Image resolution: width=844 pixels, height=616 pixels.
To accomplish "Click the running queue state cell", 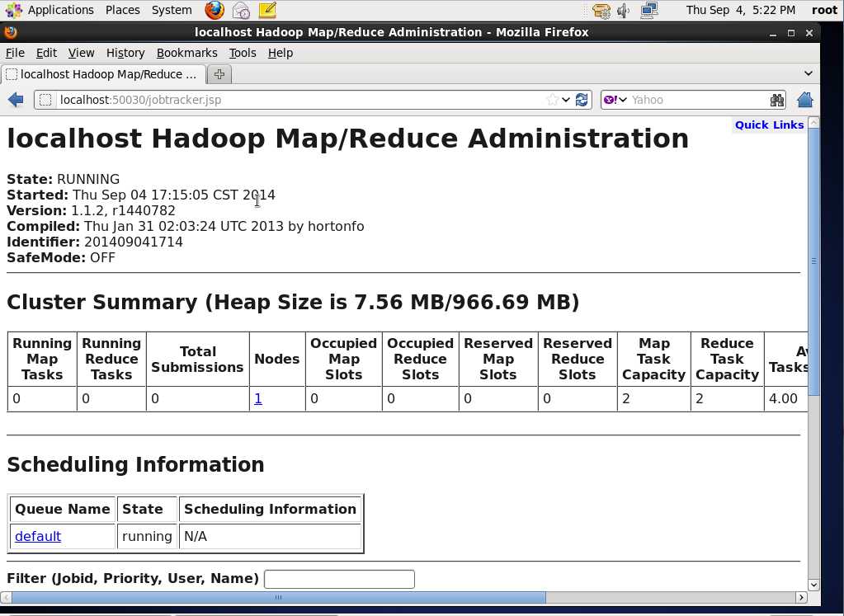I will (147, 536).
